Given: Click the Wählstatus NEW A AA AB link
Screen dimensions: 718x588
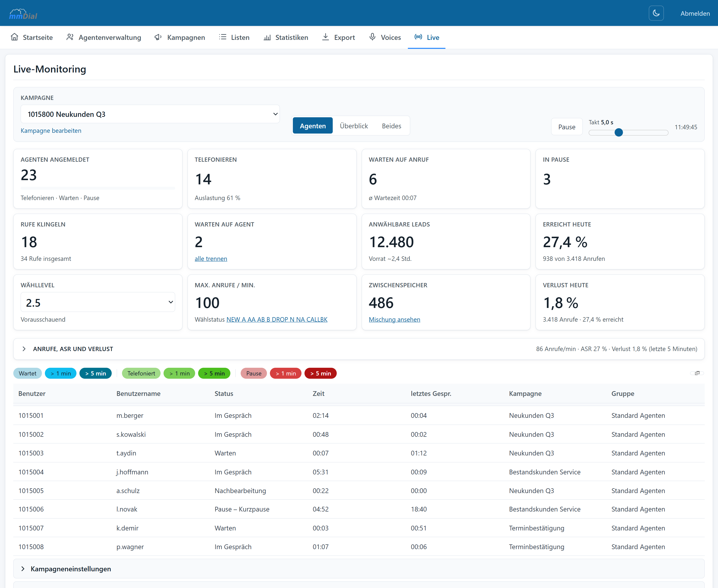Looking at the screenshot, I should click(x=276, y=319).
